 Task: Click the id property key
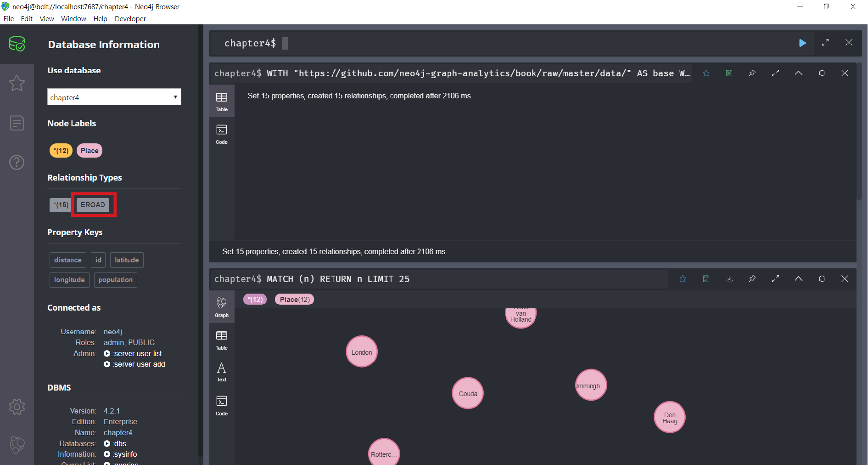coord(98,260)
